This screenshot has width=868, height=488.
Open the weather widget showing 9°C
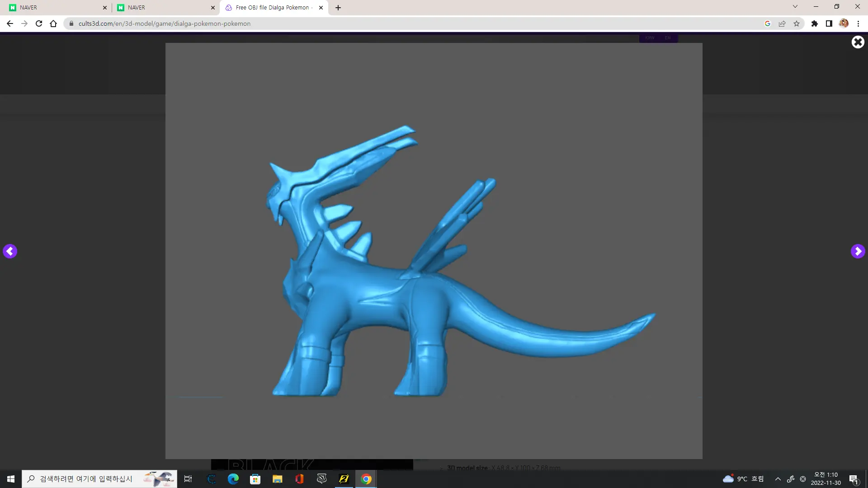tap(744, 479)
